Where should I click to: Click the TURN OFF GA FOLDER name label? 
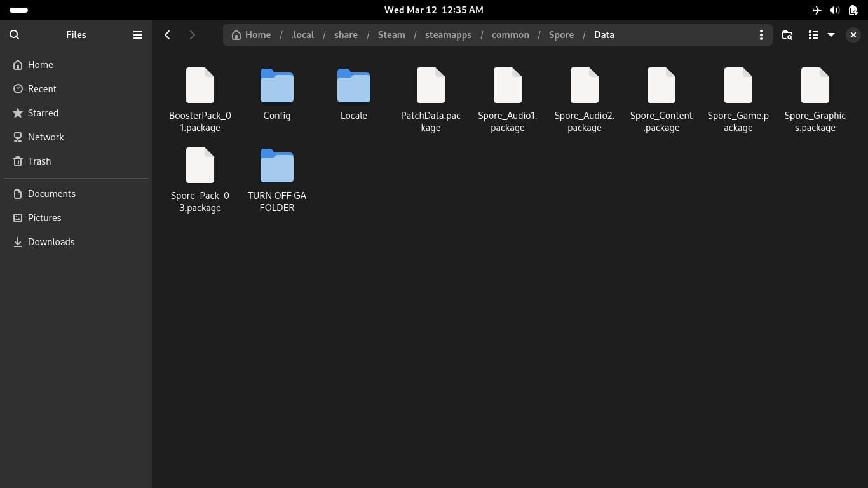(x=277, y=201)
